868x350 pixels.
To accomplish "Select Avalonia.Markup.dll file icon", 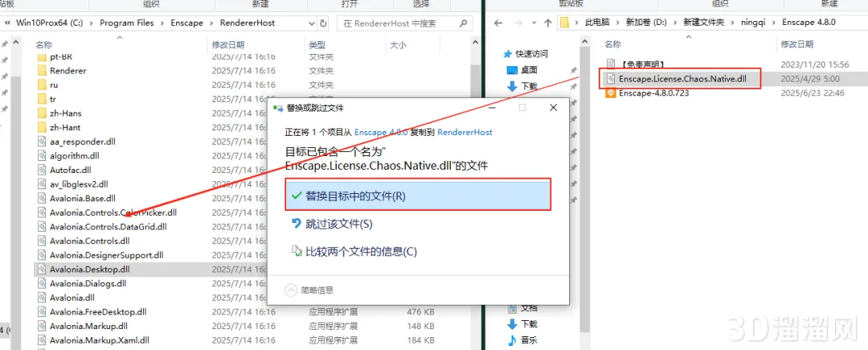I will [x=42, y=326].
